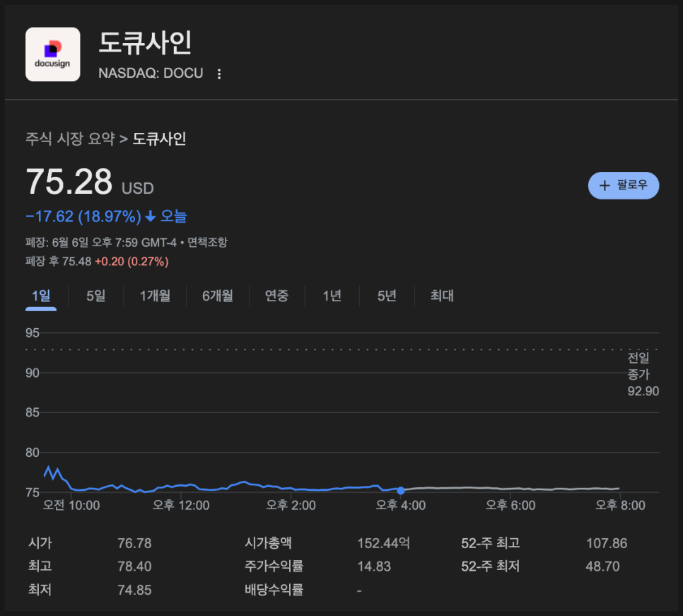
Task: Switch to the 6개월 range tab
Action: 218,296
